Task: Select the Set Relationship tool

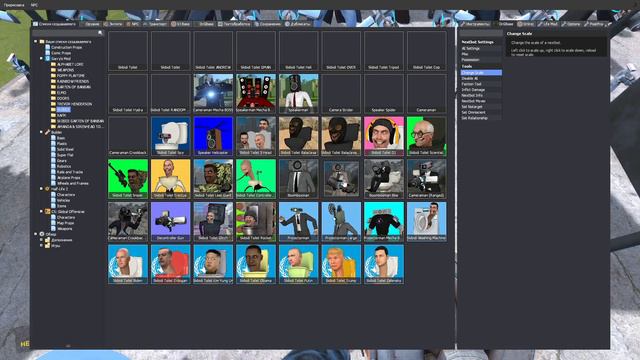Action: pos(481,118)
